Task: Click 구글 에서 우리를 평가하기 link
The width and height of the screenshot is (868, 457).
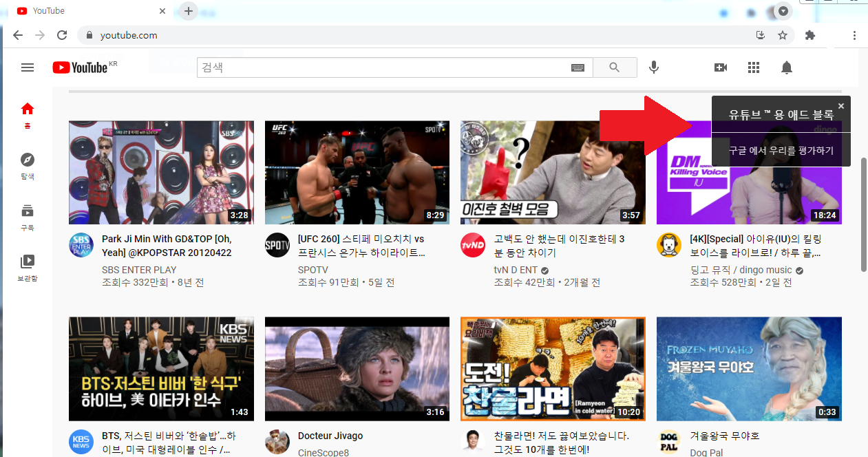Action: [x=781, y=150]
